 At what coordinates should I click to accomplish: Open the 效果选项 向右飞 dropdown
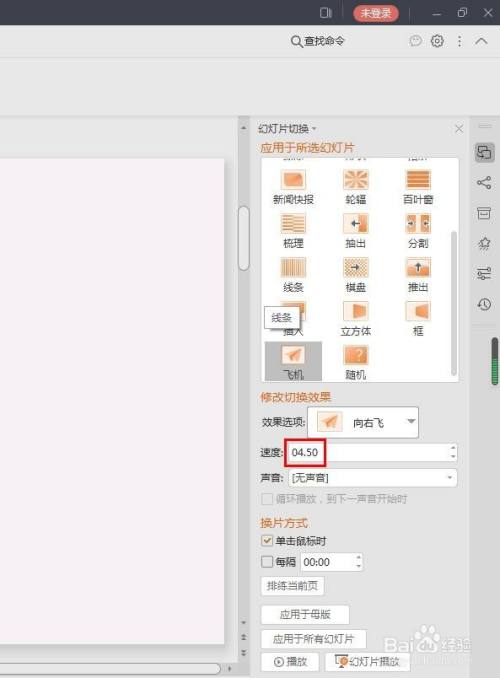[x=363, y=422]
